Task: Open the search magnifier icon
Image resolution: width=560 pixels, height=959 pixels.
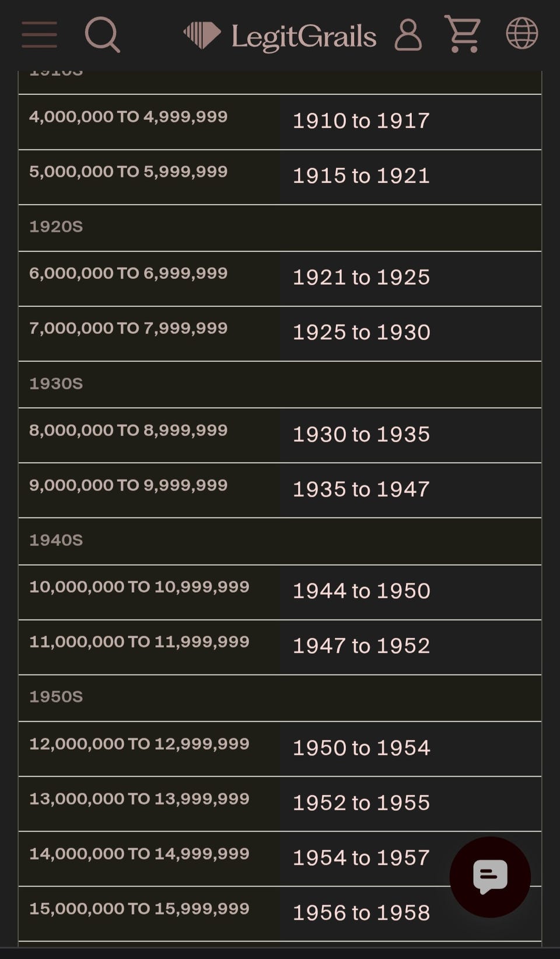Action: 103,34
